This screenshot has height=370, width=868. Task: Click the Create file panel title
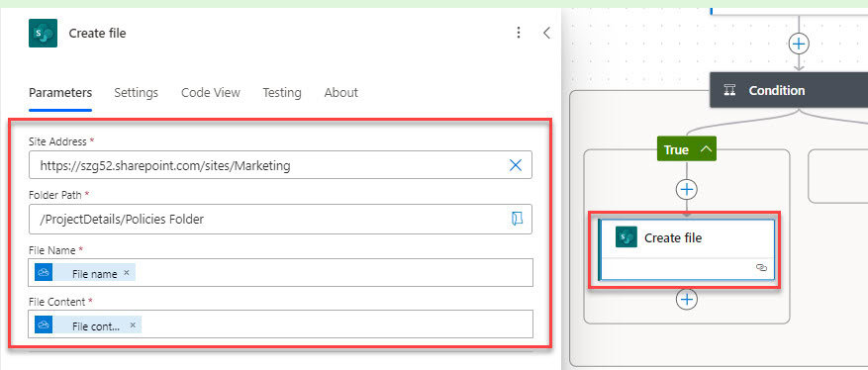click(97, 34)
